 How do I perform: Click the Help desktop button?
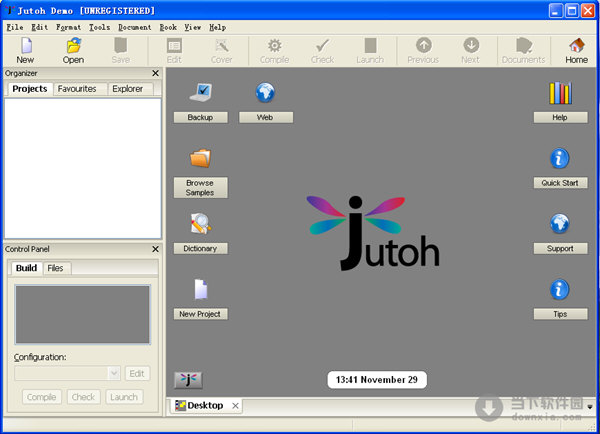561,117
